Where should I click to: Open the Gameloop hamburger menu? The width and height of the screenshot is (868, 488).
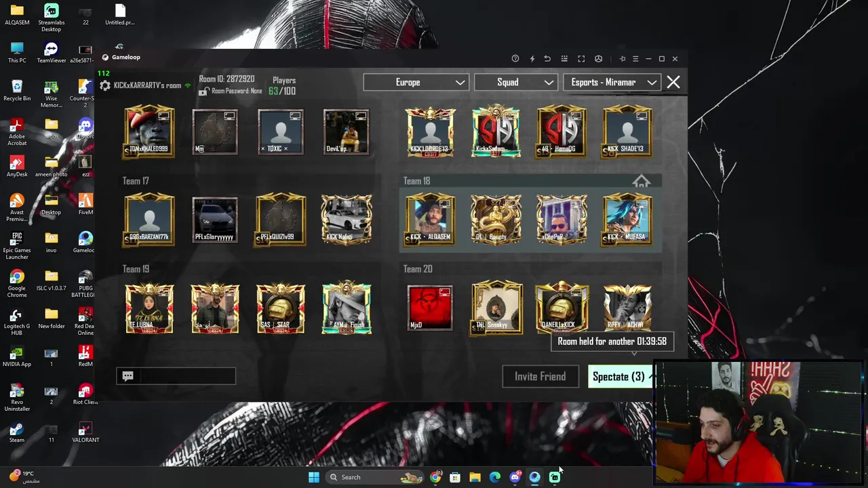click(x=635, y=59)
